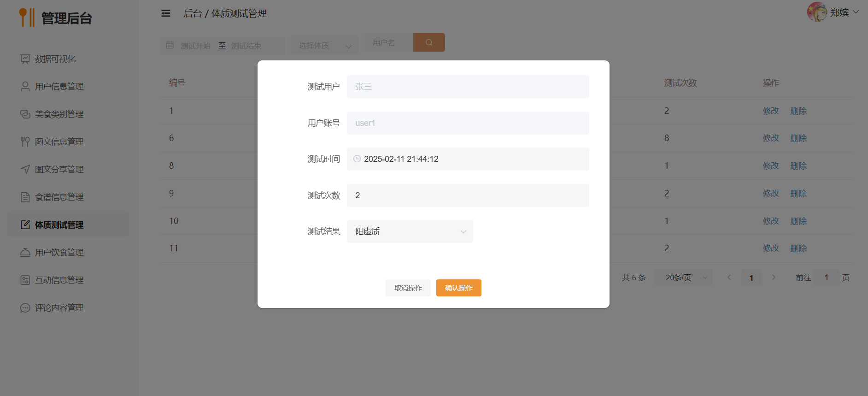Click the 用户信息管理 person icon
Image resolution: width=868 pixels, height=396 pixels.
click(25, 87)
